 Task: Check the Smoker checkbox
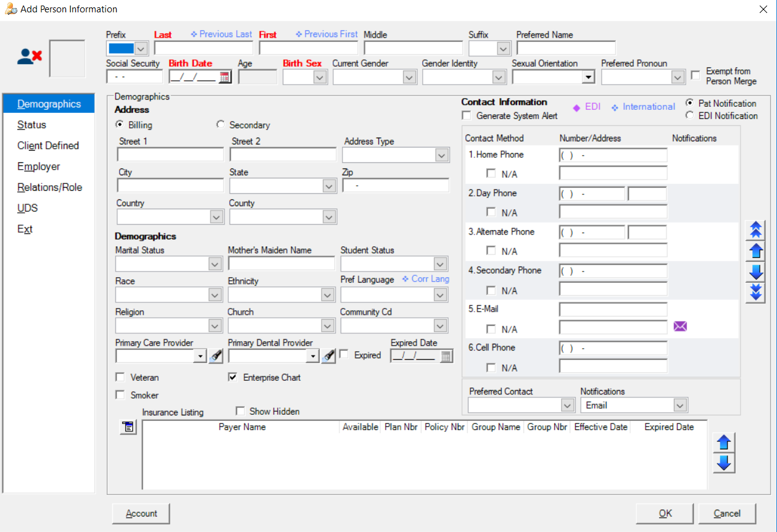tap(120, 395)
